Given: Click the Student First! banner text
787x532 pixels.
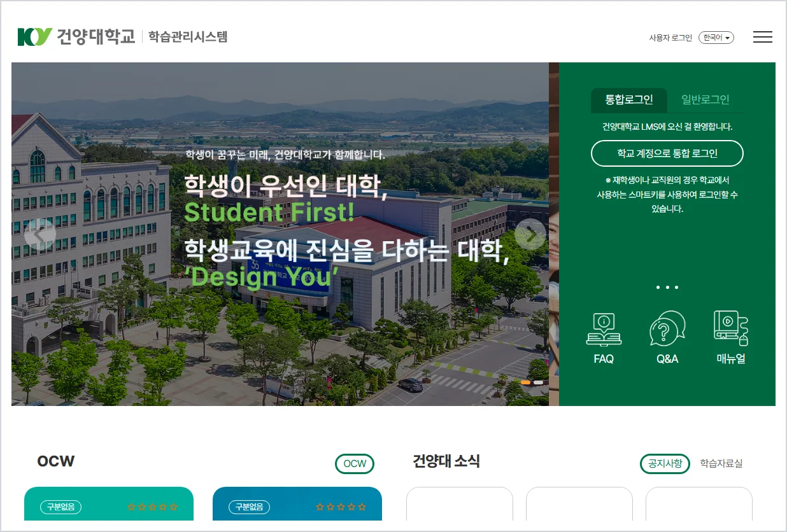Looking at the screenshot, I should coord(269,212).
